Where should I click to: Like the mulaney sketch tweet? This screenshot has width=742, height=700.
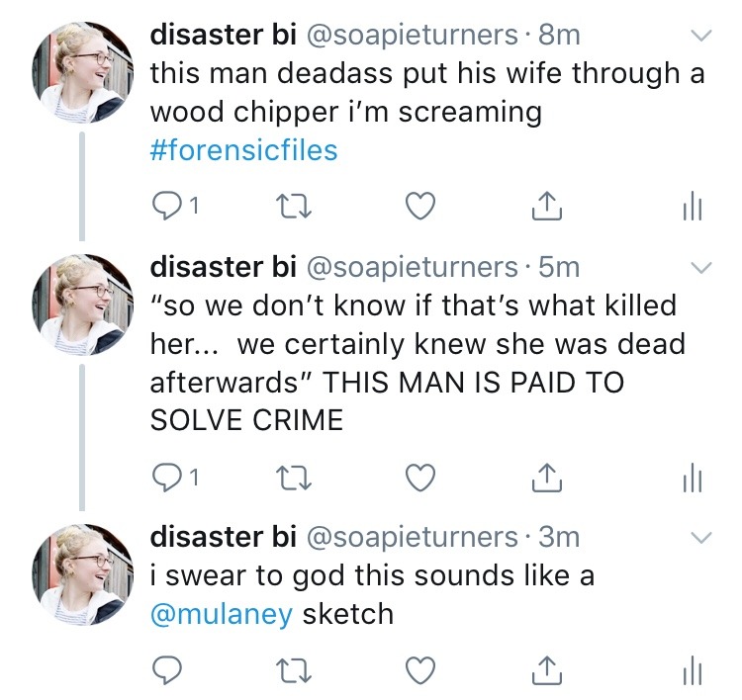tap(422, 671)
